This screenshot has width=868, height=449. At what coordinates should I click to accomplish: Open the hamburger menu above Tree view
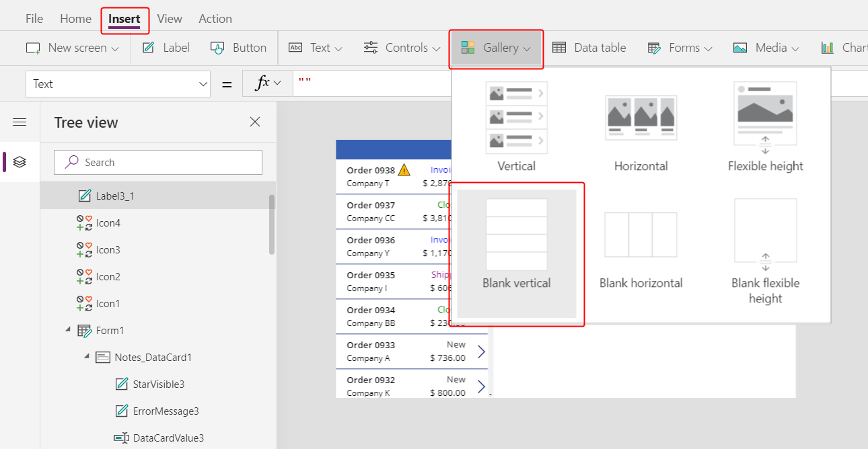(20, 122)
